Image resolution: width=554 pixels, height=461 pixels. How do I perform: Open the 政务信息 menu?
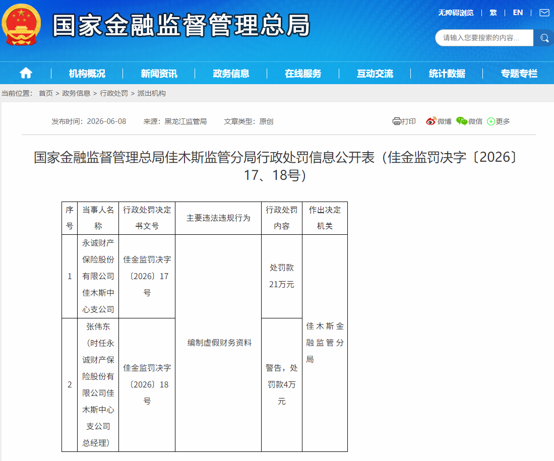coord(231,73)
